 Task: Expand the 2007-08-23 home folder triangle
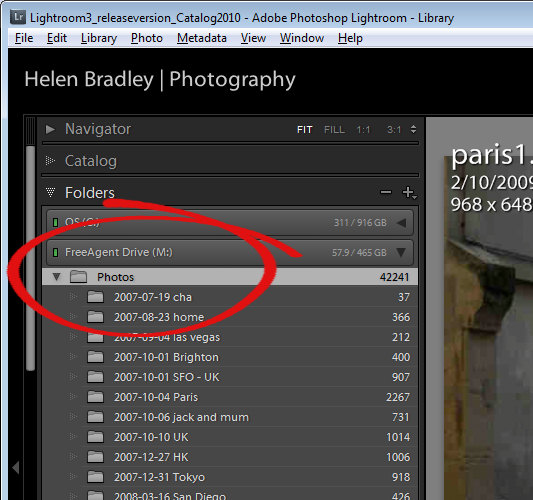[72, 317]
